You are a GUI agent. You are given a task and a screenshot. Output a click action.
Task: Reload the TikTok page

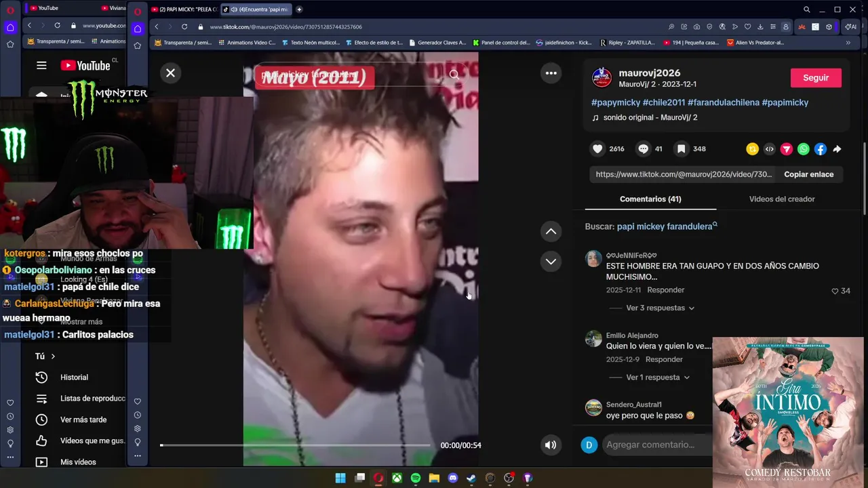(184, 26)
